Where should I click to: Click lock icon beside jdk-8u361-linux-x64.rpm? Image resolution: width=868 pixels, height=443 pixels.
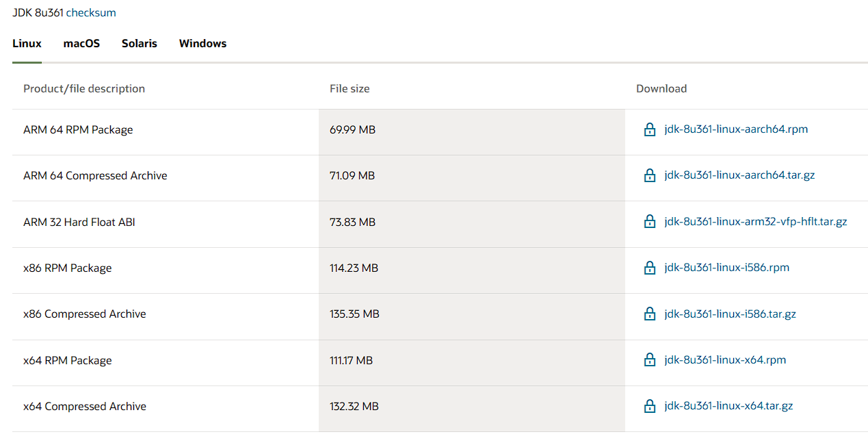pos(650,360)
